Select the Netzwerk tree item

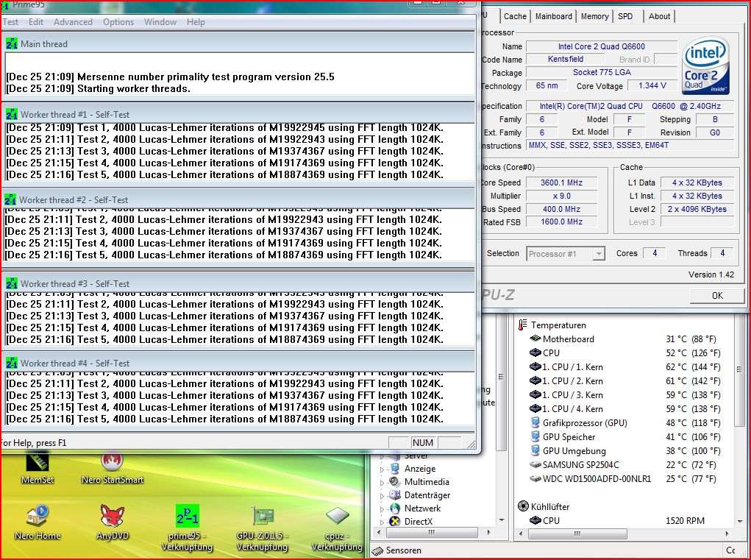click(x=422, y=508)
